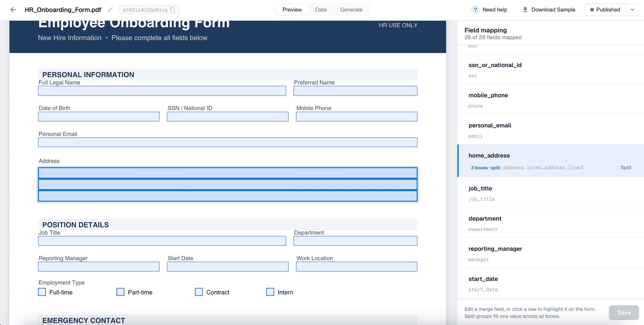Click the Download Sample arrow icon

coord(525,10)
